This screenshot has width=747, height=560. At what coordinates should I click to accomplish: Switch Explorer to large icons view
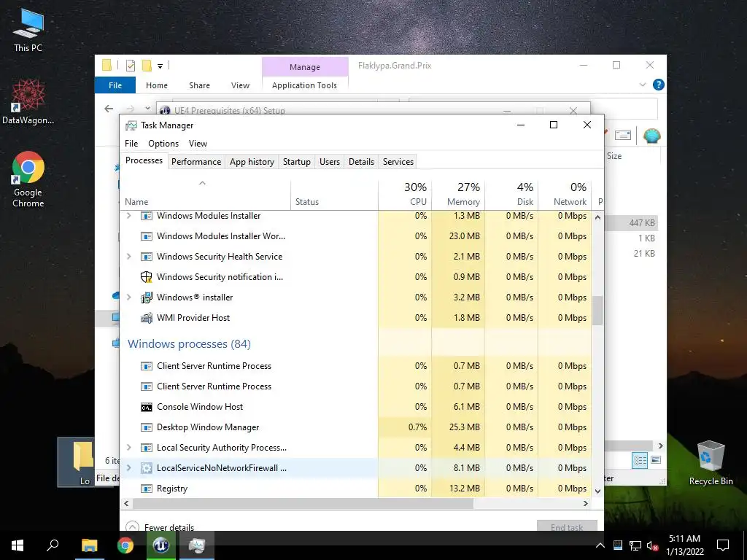[656, 460]
